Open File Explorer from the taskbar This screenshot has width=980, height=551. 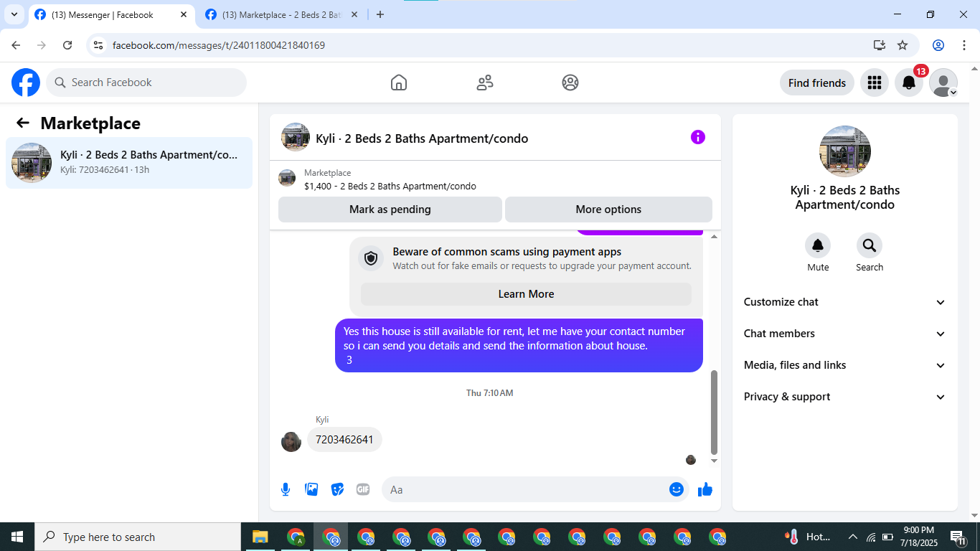tap(260, 537)
